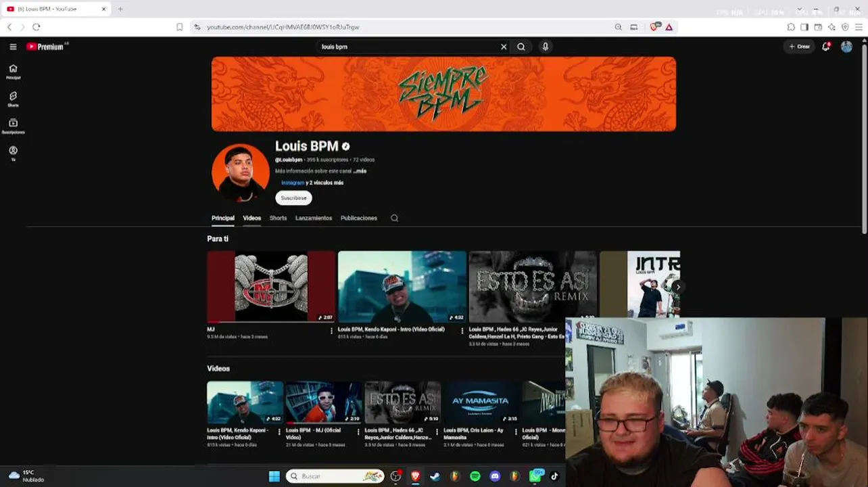
Task: Click the Videos section heading
Action: [x=218, y=369]
